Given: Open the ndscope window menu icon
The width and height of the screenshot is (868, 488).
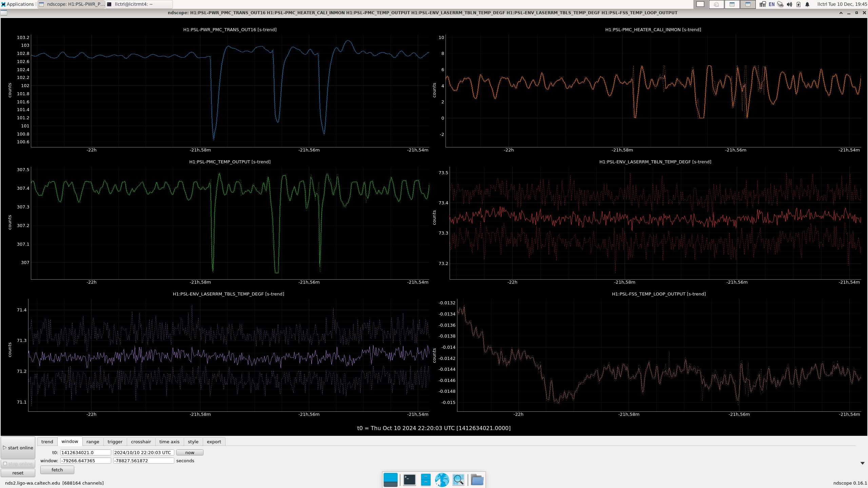Looking at the screenshot, I should pos(4,13).
